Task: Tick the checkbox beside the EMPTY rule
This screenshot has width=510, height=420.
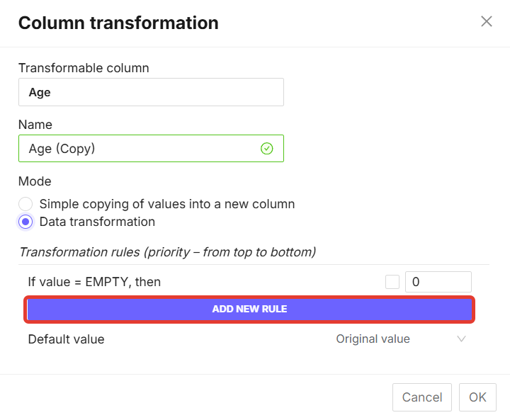Action: (x=392, y=282)
